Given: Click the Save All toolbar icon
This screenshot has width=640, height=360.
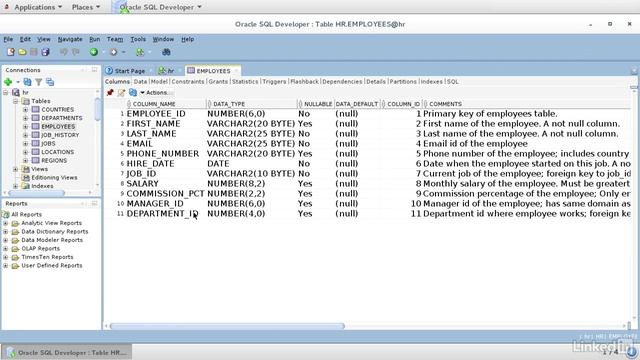Looking at the screenshot, I should (x=45, y=52).
